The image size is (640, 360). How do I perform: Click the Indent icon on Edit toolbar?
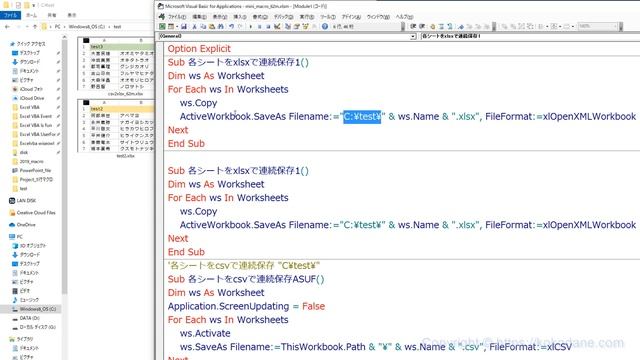click(413, 26)
